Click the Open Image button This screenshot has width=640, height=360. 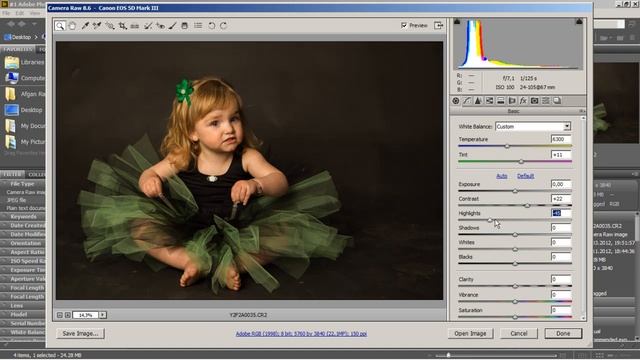[470, 333]
